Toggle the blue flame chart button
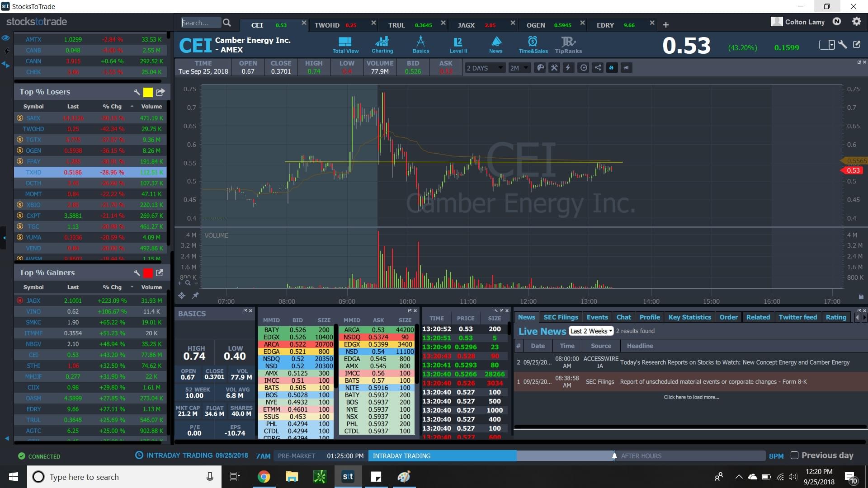The height and width of the screenshot is (488, 868). tap(612, 68)
